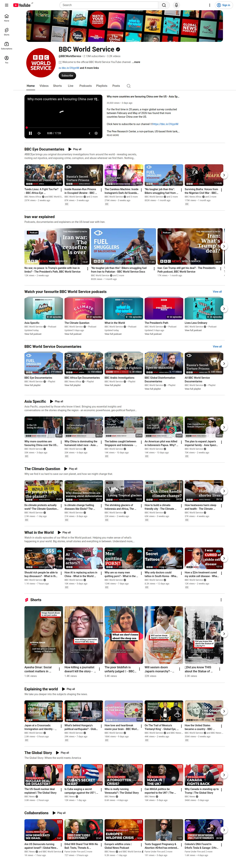Play all Asia Specific videos

[57, 402]
